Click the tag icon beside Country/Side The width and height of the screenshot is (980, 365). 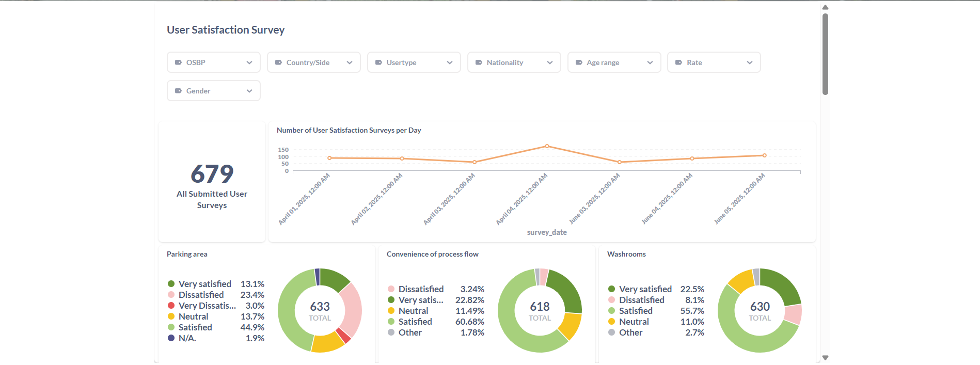pos(278,62)
